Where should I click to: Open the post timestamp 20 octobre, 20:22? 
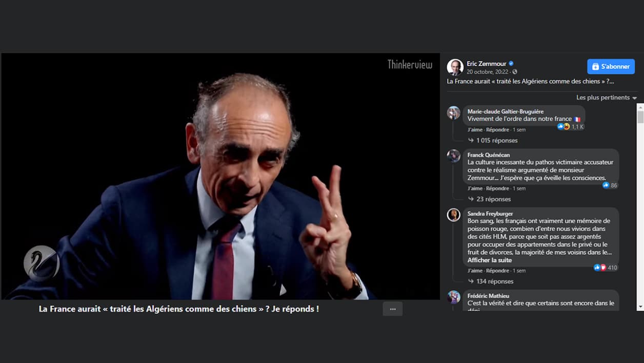[x=487, y=72]
